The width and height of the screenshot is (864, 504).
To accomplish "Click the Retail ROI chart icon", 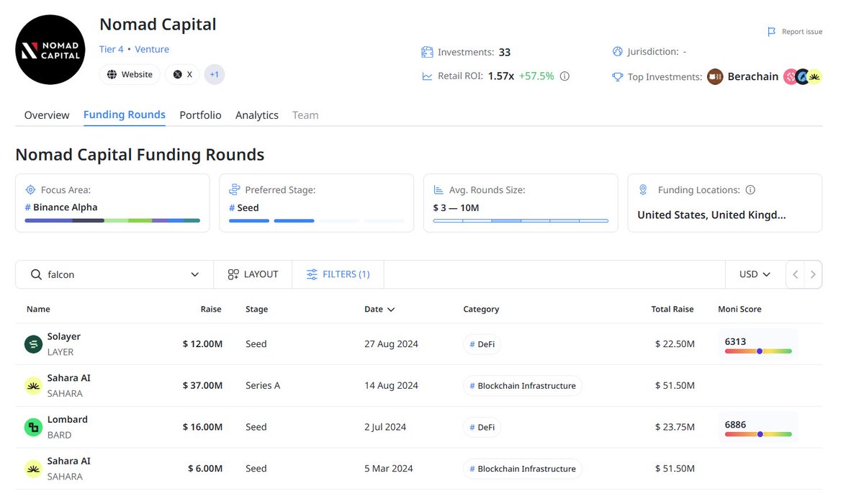I will pyautogui.click(x=427, y=76).
